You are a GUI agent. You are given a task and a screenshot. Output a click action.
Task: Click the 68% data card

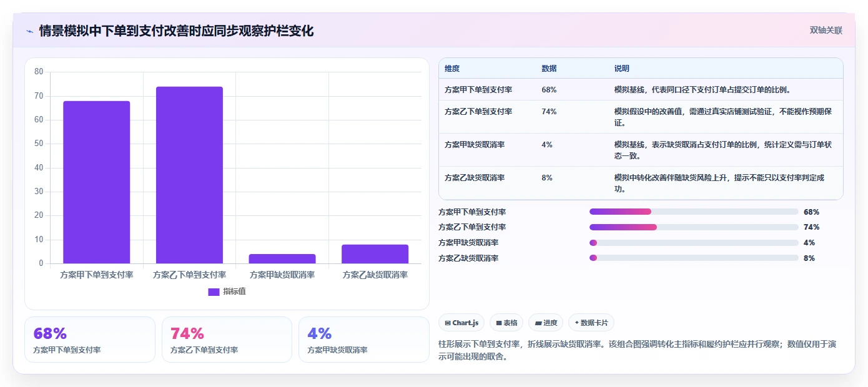[90, 340]
